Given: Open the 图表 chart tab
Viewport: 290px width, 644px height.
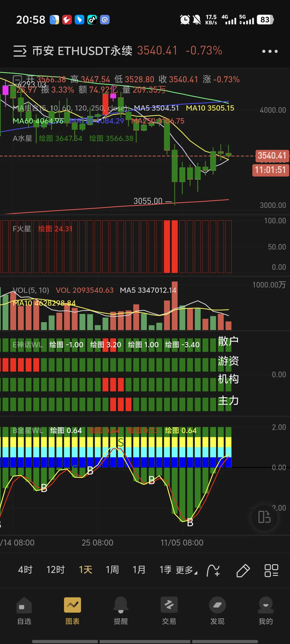Looking at the screenshot, I should [72, 611].
